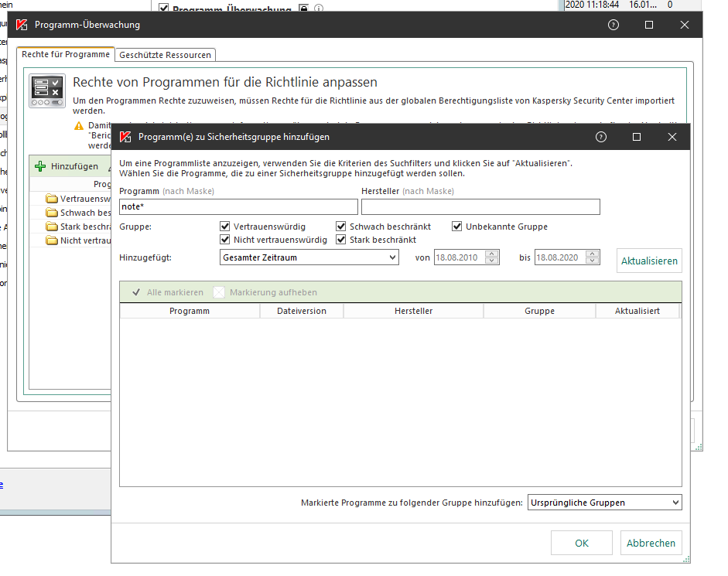Click the stepper on the 'von' date field
The width and height of the screenshot is (728, 576).
point(493,257)
